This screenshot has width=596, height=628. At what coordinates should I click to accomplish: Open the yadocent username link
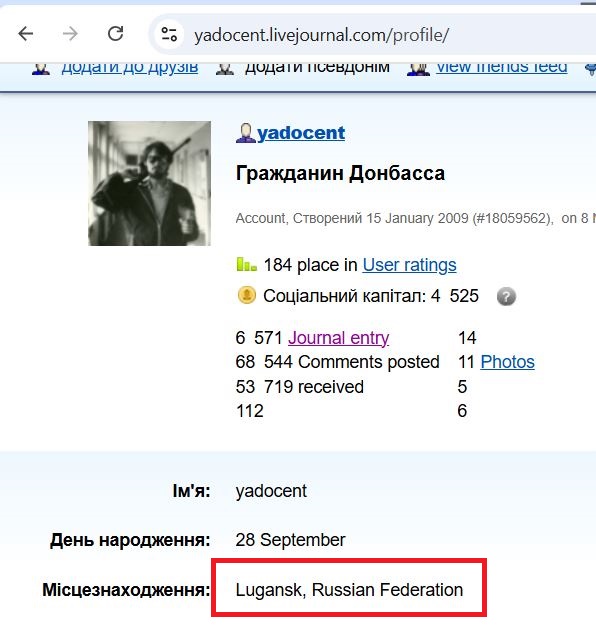301,133
